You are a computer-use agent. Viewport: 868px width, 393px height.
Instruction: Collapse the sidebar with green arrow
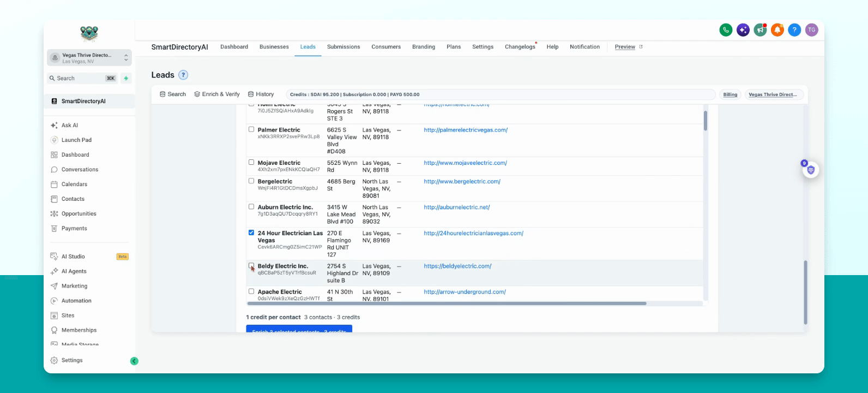coord(134,361)
